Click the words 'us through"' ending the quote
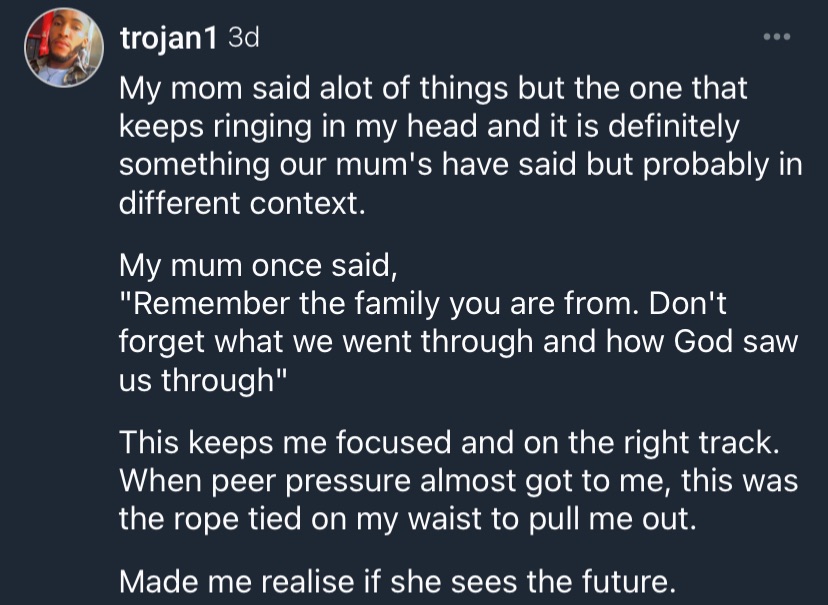Screen dimensions: 828x605 [x=203, y=380]
